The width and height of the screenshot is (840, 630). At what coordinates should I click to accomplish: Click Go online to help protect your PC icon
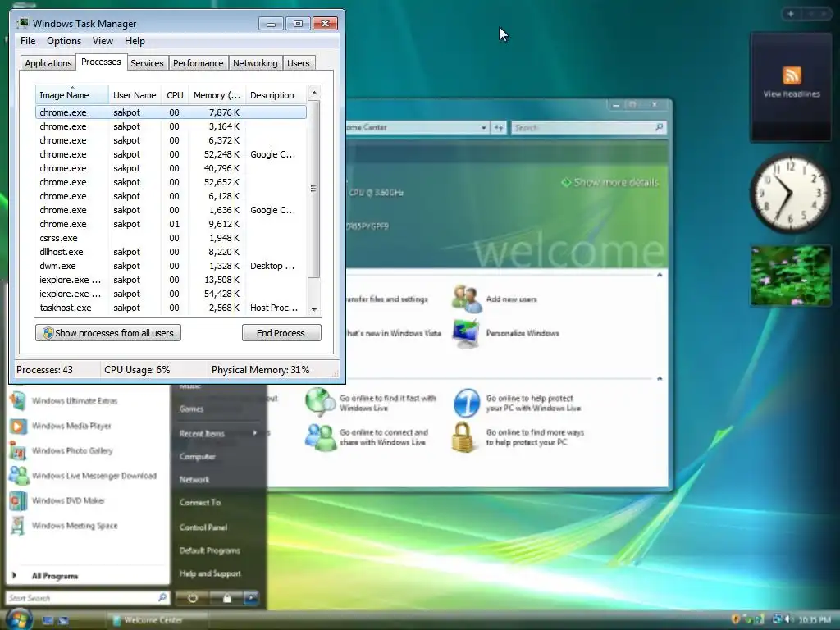[466, 403]
